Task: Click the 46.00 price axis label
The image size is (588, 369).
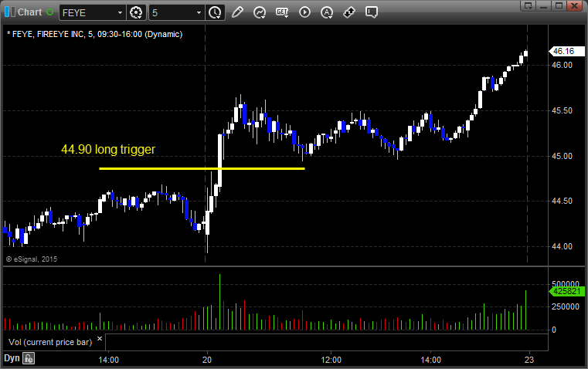Action: click(562, 65)
